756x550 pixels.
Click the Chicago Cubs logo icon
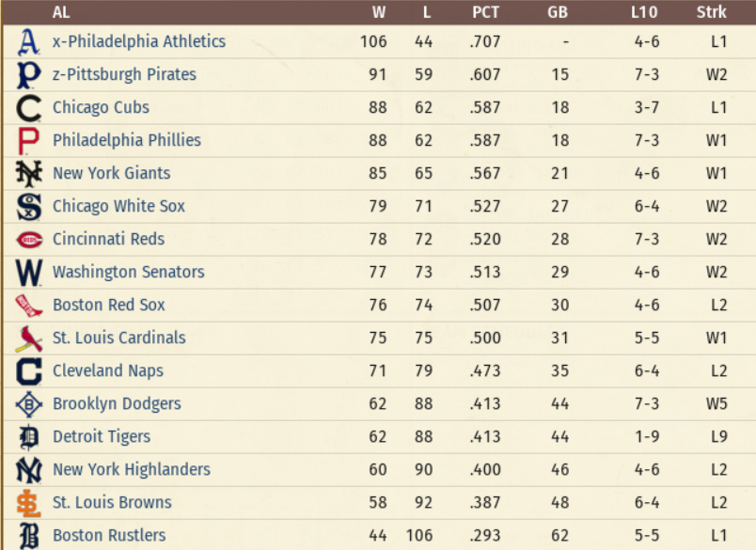[29, 108]
